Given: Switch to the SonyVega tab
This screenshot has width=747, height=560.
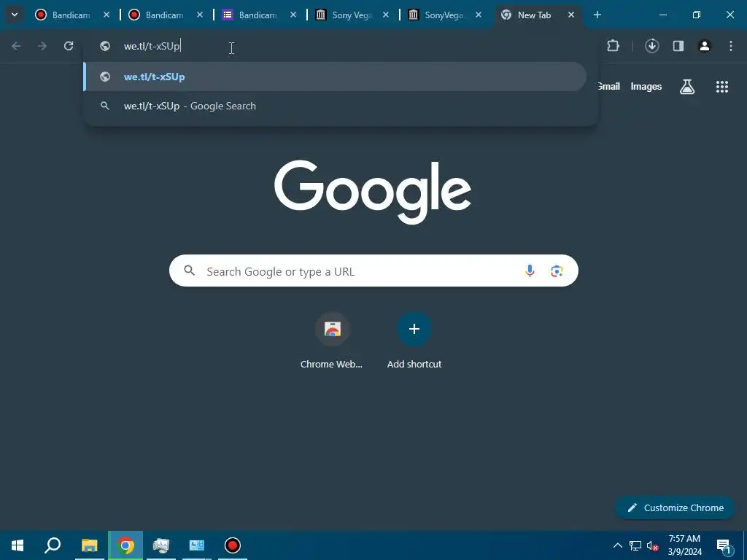Looking at the screenshot, I should pyautogui.click(x=443, y=15).
